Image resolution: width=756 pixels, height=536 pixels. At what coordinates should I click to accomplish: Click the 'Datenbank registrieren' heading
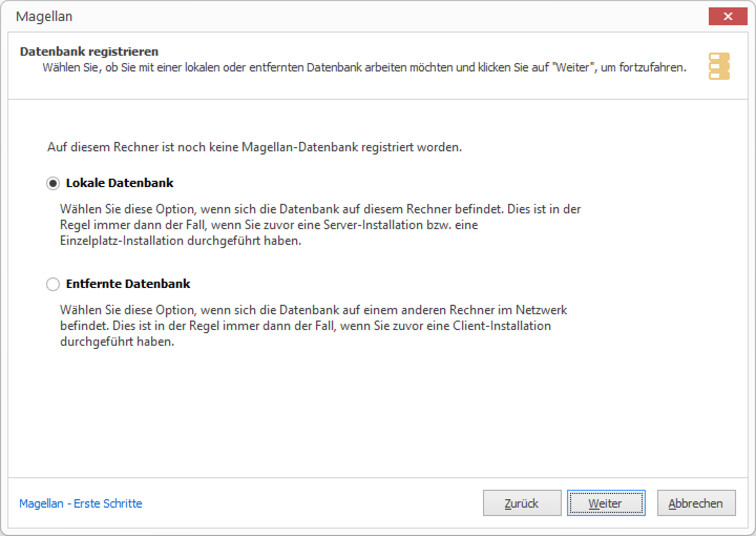click(89, 51)
